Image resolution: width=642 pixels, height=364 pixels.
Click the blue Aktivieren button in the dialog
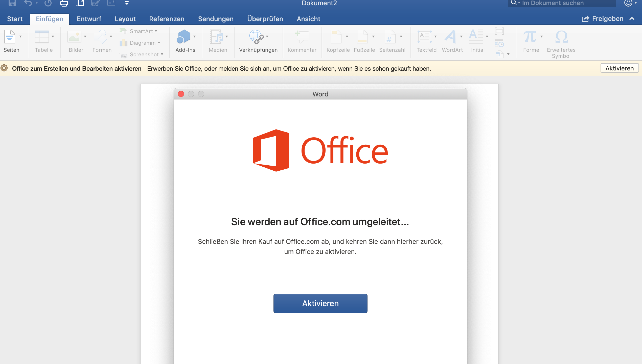pyautogui.click(x=320, y=303)
